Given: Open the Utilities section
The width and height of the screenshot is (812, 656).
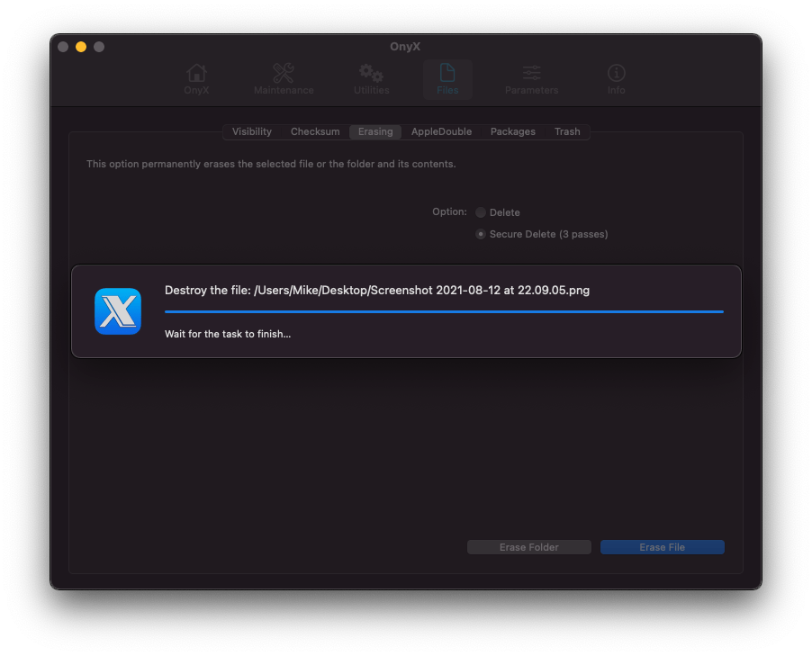Looking at the screenshot, I should pos(371,79).
